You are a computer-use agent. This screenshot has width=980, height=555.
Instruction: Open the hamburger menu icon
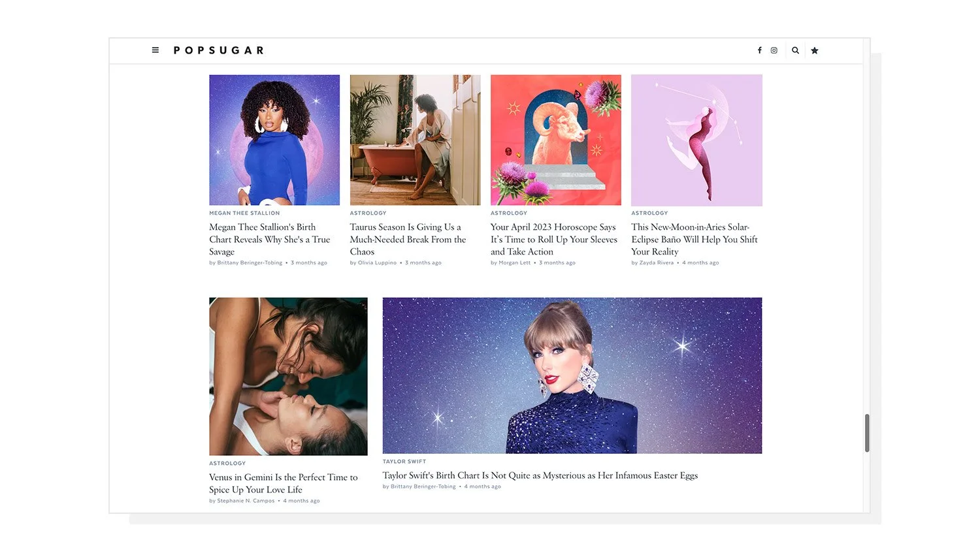point(155,50)
